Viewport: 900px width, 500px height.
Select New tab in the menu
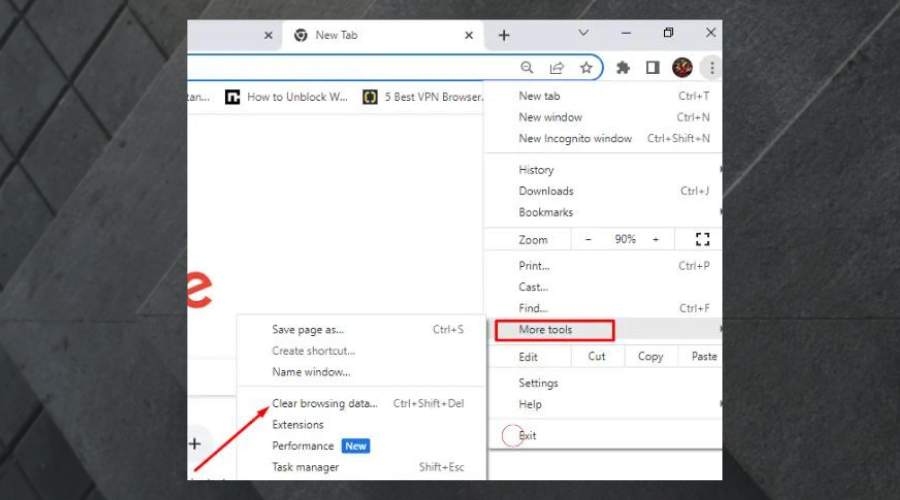point(603,96)
